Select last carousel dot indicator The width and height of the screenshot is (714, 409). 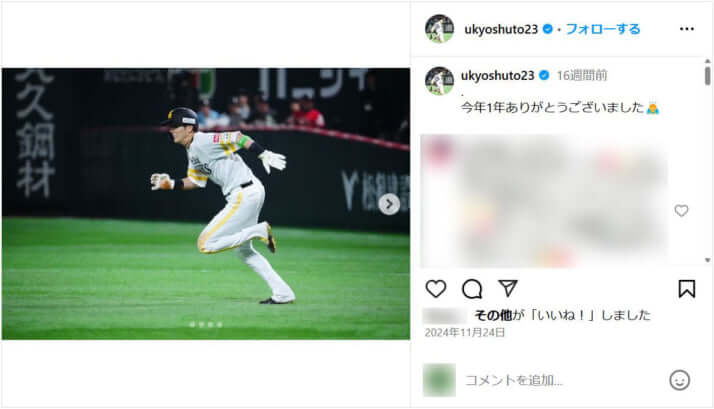(219, 324)
